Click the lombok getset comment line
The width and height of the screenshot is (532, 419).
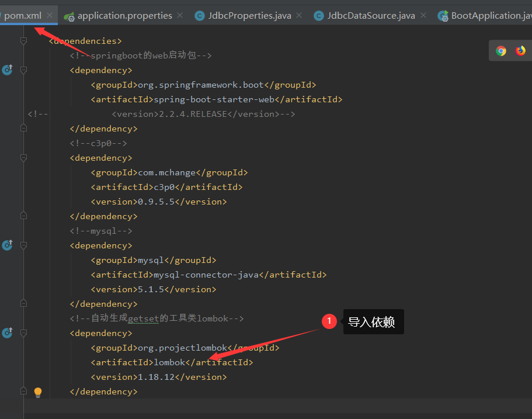(157, 318)
